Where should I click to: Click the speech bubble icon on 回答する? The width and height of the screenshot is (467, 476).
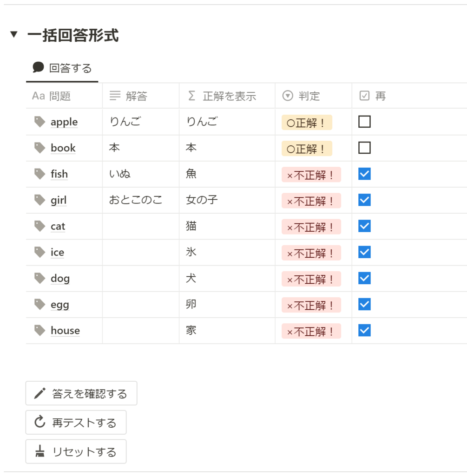pyautogui.click(x=38, y=68)
